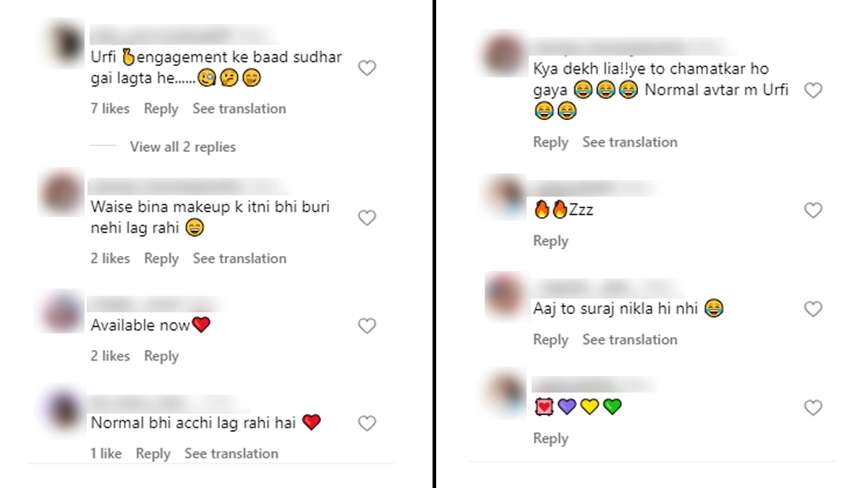Like the 'Available now' comment
The image size is (868, 488).
tap(367, 326)
